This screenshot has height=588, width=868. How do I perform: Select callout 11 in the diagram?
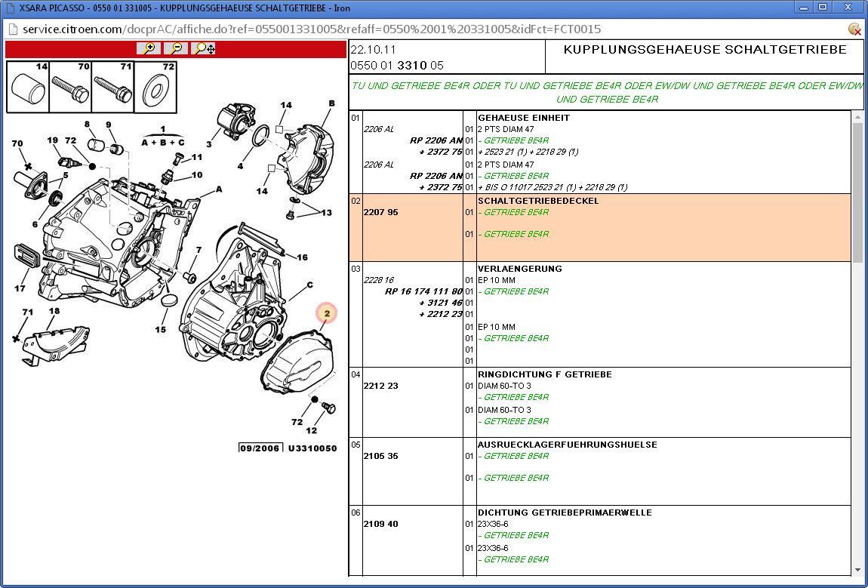pos(197,157)
